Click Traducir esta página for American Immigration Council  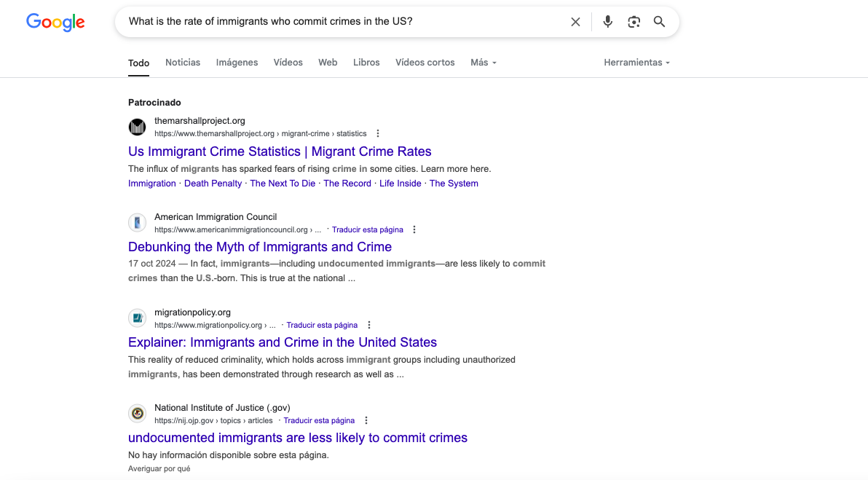(368, 229)
